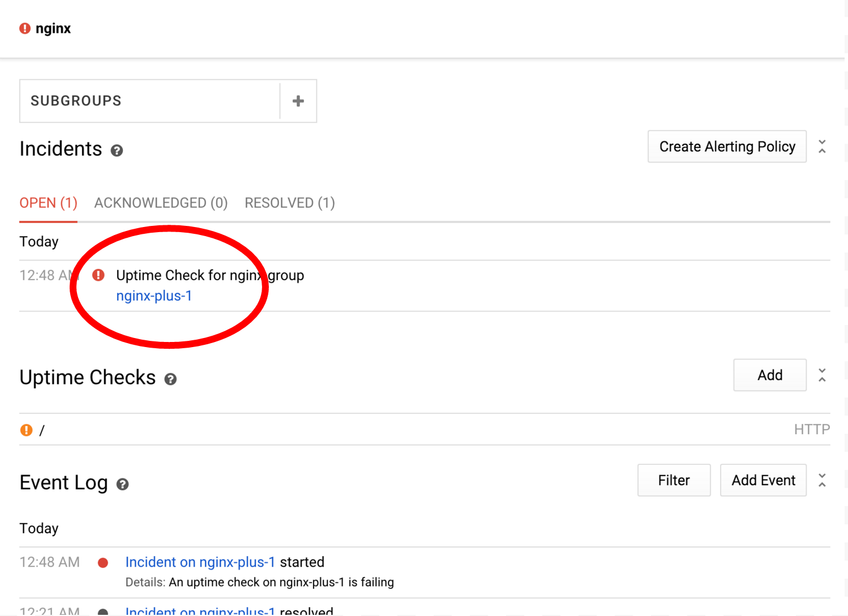
Task: Click the Add Event button
Action: 763,481
